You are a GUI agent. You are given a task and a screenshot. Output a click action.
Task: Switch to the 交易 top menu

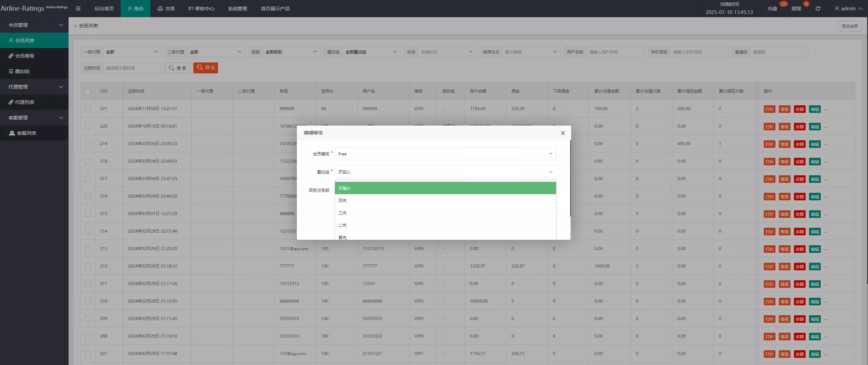[x=166, y=9]
